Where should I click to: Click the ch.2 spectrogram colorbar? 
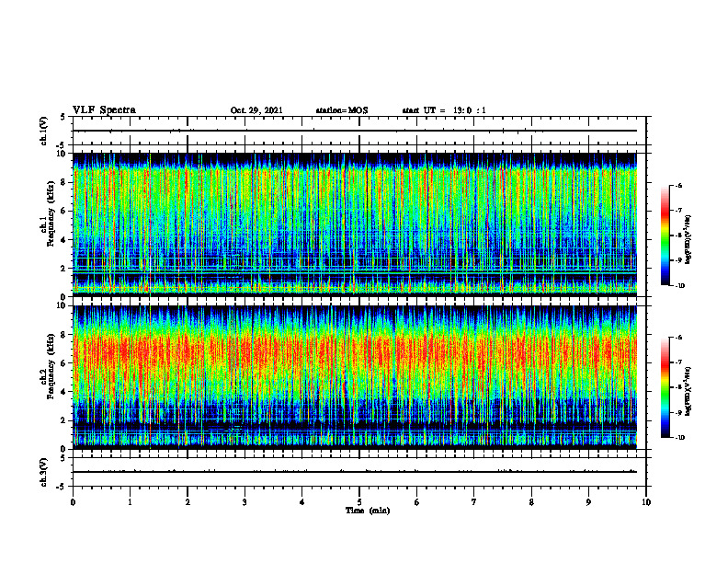665,387
